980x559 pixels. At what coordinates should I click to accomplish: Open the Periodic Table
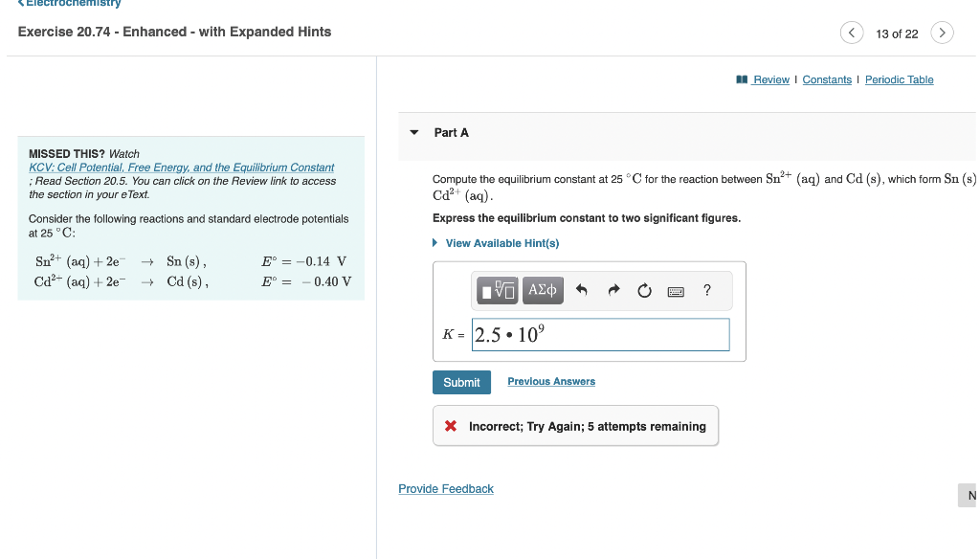coord(899,79)
